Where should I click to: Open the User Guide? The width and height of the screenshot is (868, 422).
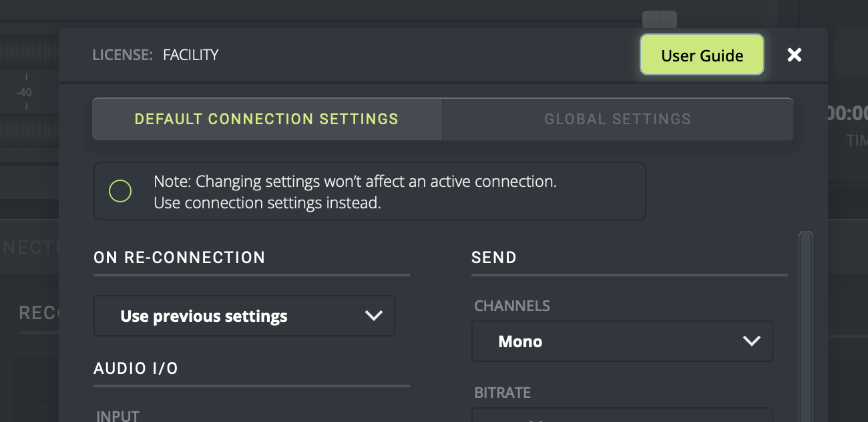(x=702, y=55)
